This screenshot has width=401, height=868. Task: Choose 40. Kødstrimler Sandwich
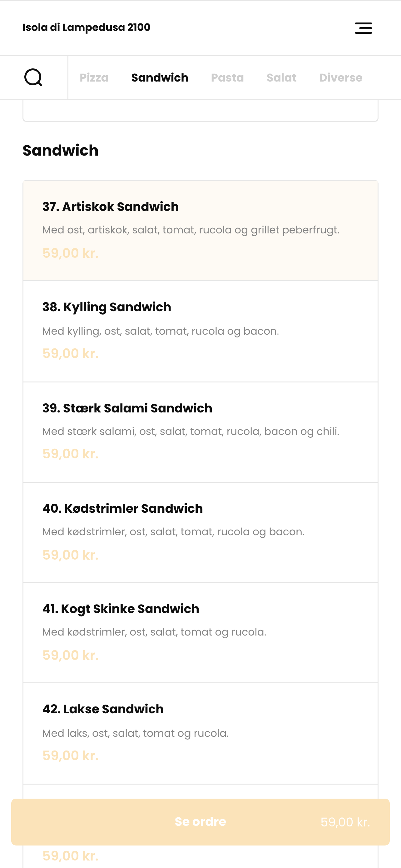(200, 532)
